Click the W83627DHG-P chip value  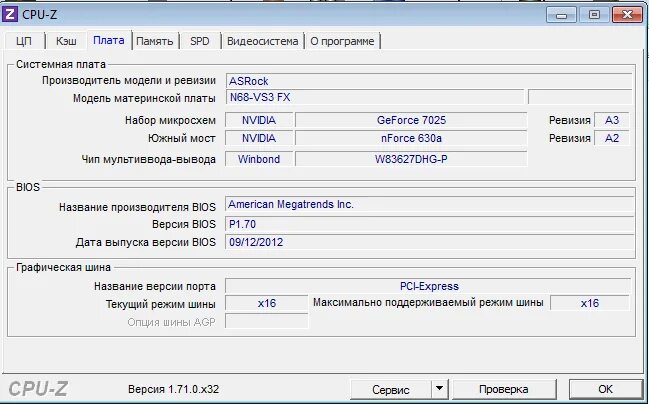411,159
